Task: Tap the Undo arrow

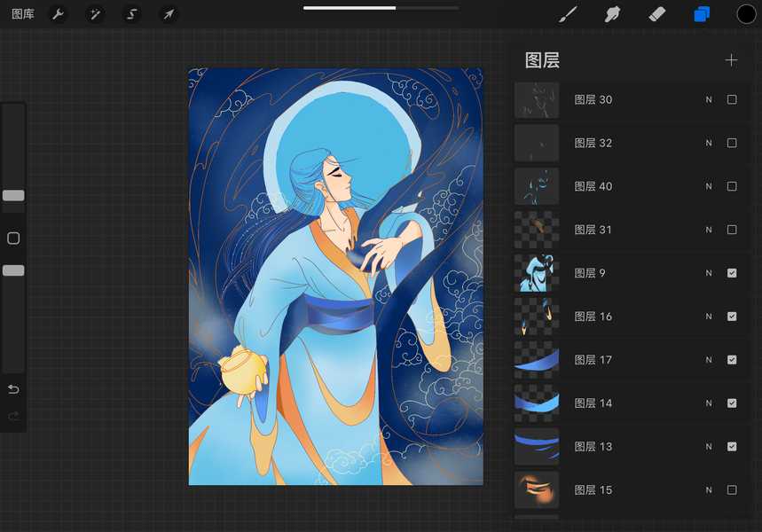Action: (13, 389)
